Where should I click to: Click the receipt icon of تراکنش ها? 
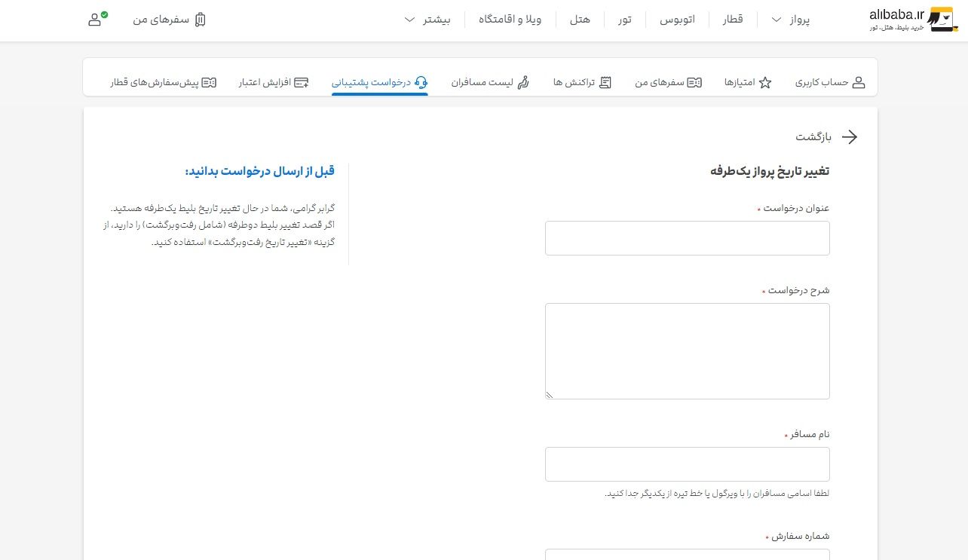click(605, 83)
